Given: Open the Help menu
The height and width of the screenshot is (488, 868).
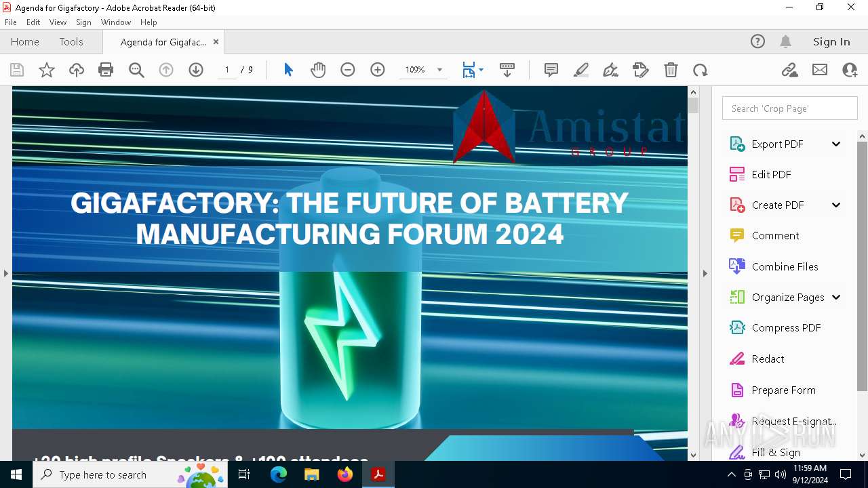Looking at the screenshot, I should (149, 22).
